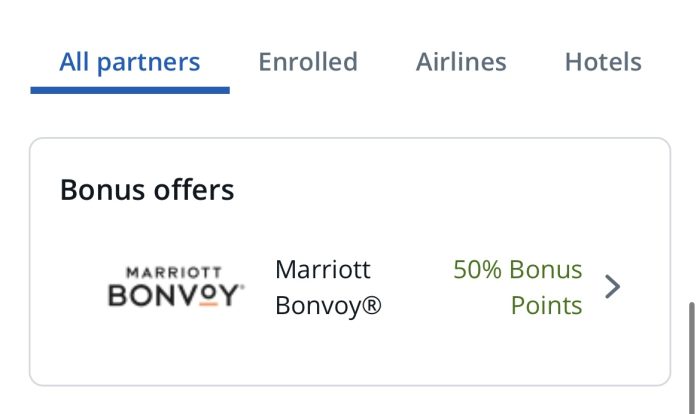
Task: Click the vertical scrollbar thumb at right
Action: tap(692, 358)
